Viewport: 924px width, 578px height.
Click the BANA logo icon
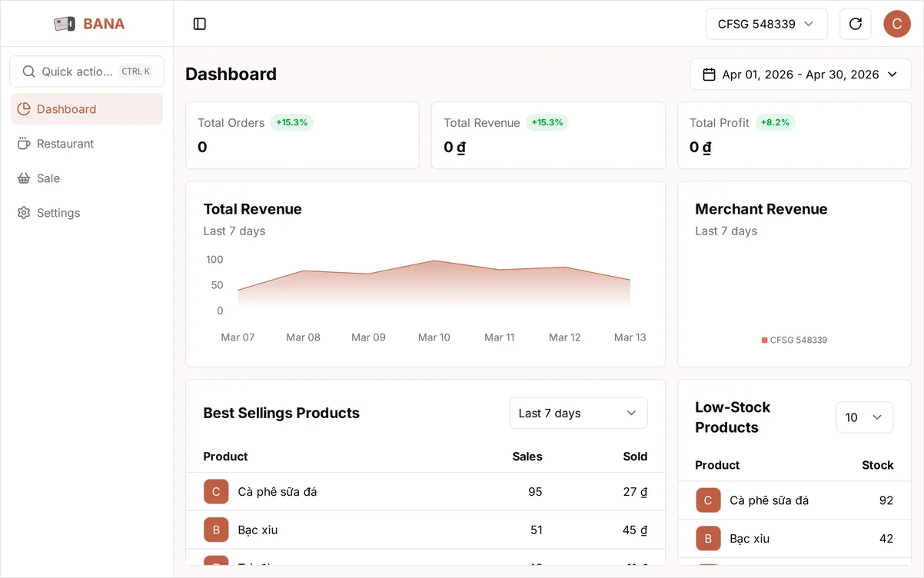(x=65, y=24)
